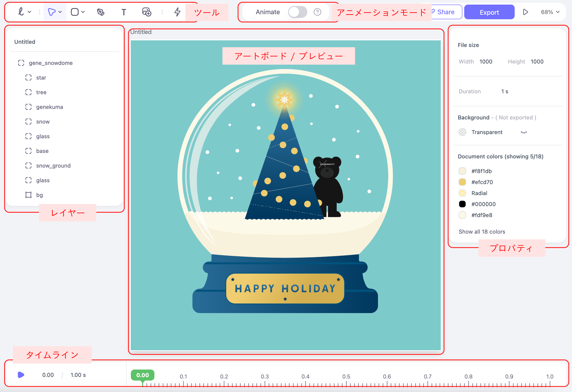Toggle the Animate mode switch
This screenshot has height=392, width=572.
click(x=297, y=12)
